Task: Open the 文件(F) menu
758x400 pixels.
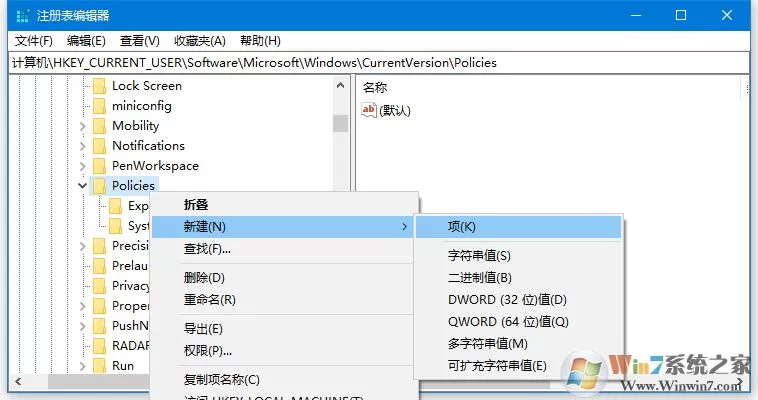Action: [x=33, y=41]
